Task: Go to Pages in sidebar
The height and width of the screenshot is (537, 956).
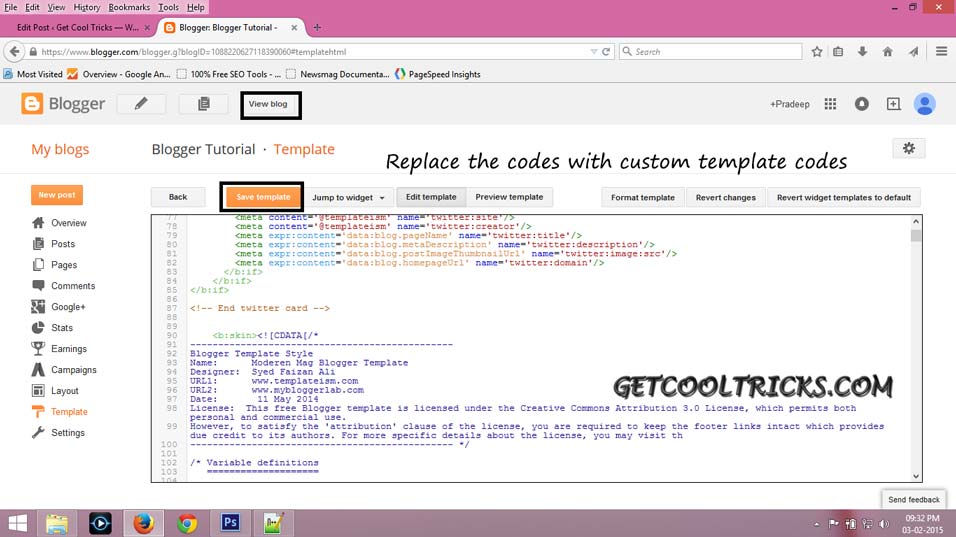Action: pyautogui.click(x=64, y=265)
